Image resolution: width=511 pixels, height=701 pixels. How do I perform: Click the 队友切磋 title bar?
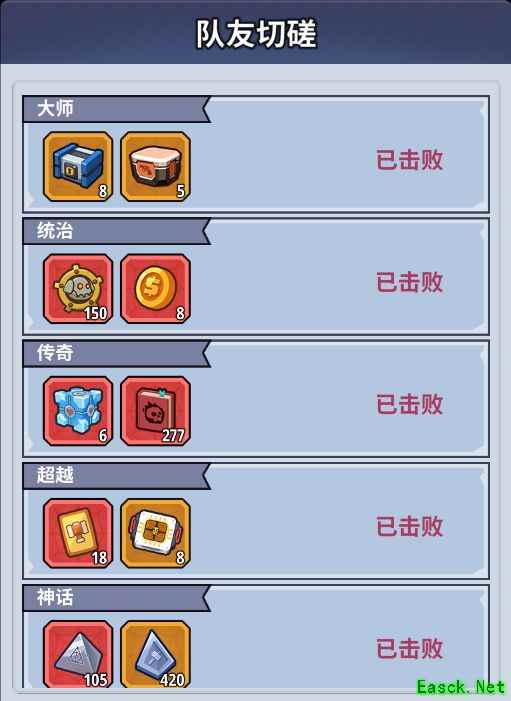pos(256,34)
